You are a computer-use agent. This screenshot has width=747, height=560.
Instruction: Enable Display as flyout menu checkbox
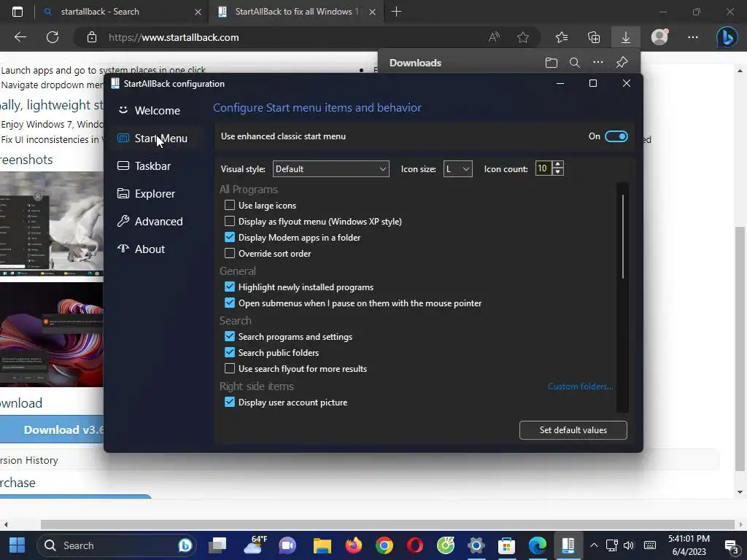(x=230, y=222)
